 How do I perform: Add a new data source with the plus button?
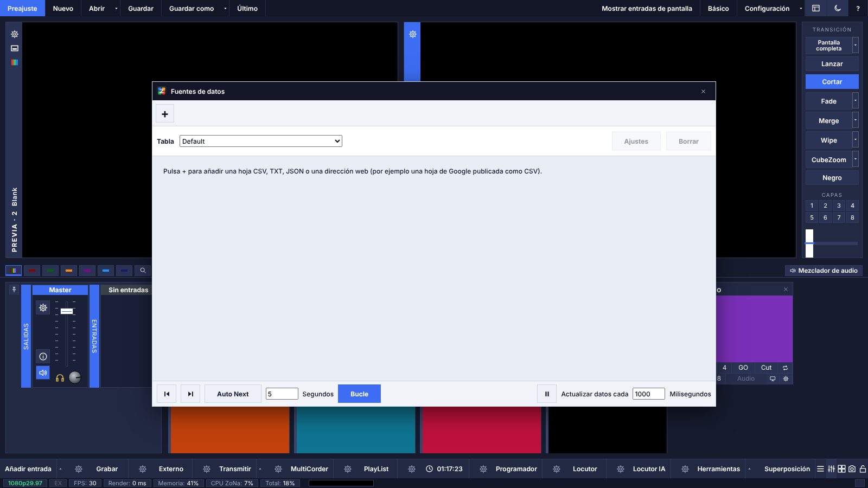tap(165, 114)
